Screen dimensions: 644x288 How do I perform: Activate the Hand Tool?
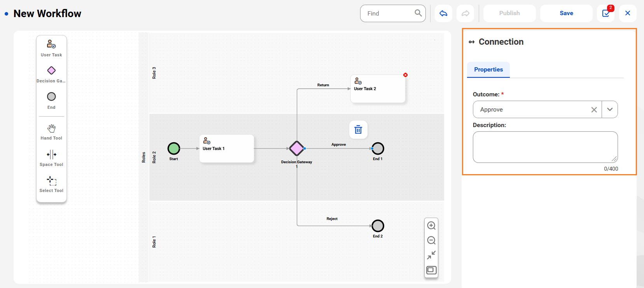click(x=51, y=132)
